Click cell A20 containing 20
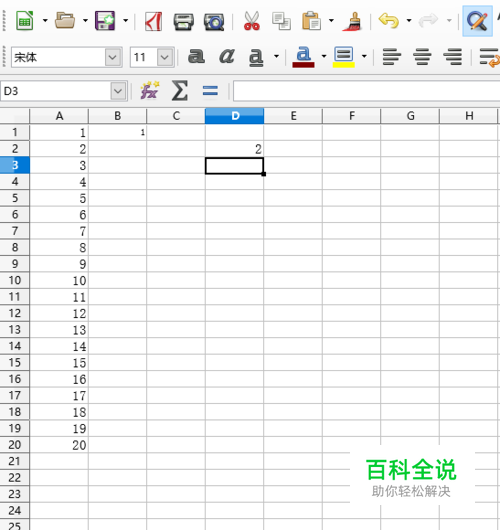The width and height of the screenshot is (500, 530). coord(59,445)
